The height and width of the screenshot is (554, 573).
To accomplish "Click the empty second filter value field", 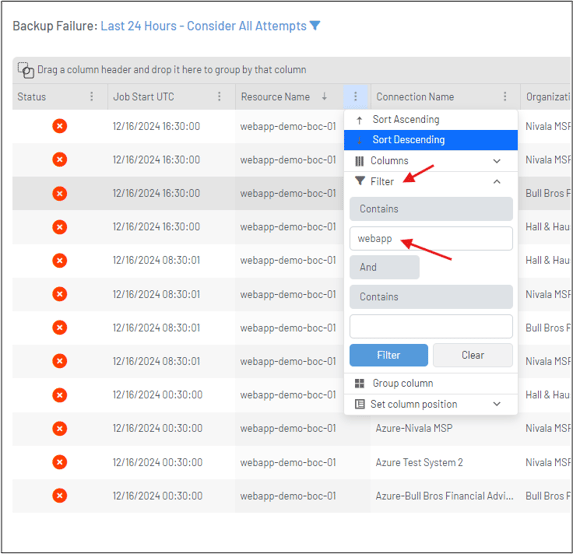I will pyautogui.click(x=431, y=326).
